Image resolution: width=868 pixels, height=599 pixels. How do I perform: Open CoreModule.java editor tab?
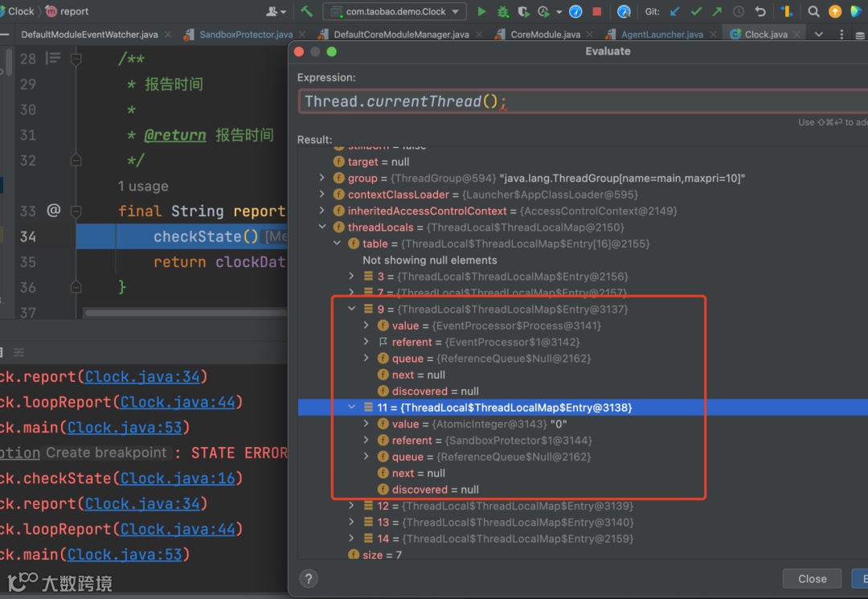click(545, 35)
